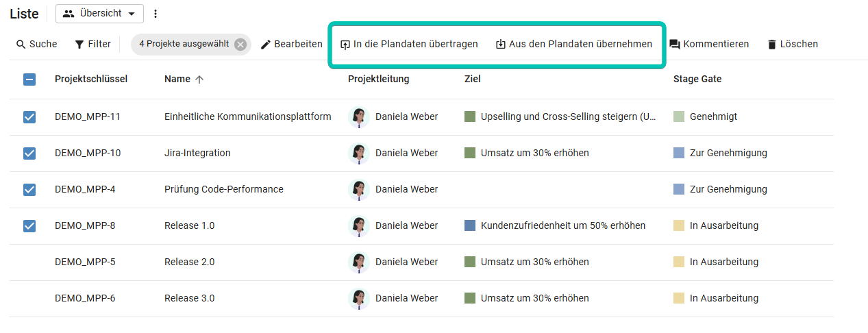
Task: Open the three-dot more options menu
Action: click(x=156, y=14)
